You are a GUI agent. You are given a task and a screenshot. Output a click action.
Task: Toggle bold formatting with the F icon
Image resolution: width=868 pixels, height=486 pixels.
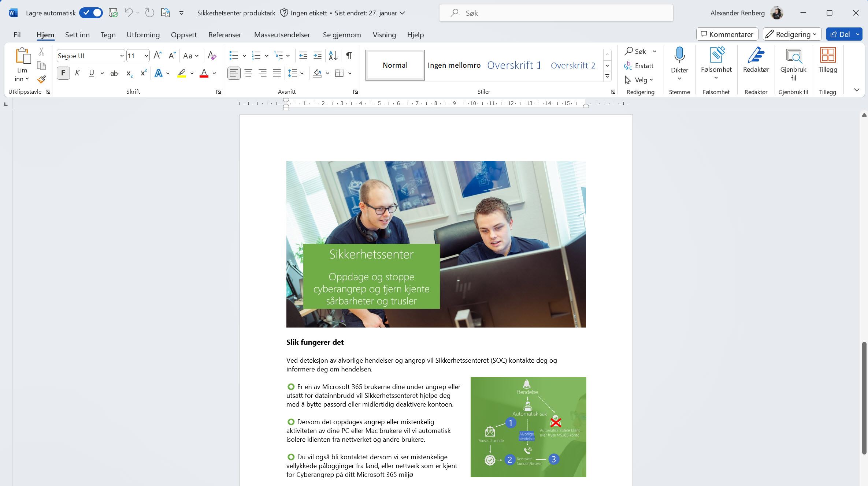63,73
